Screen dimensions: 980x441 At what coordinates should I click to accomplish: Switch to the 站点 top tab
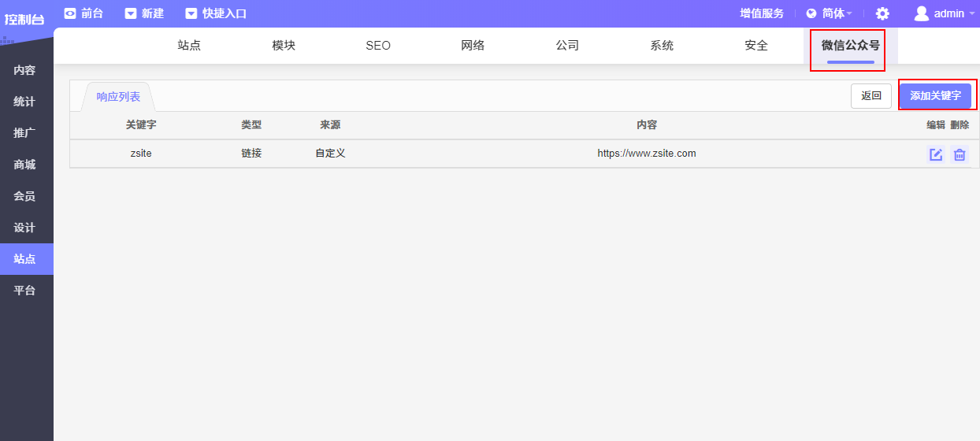click(x=189, y=46)
